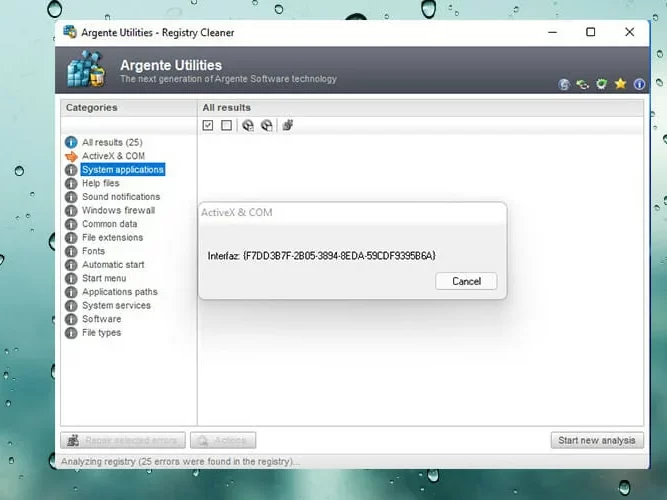Click the yellow star icon in header
Screen dimensions: 667x500
coord(620,83)
